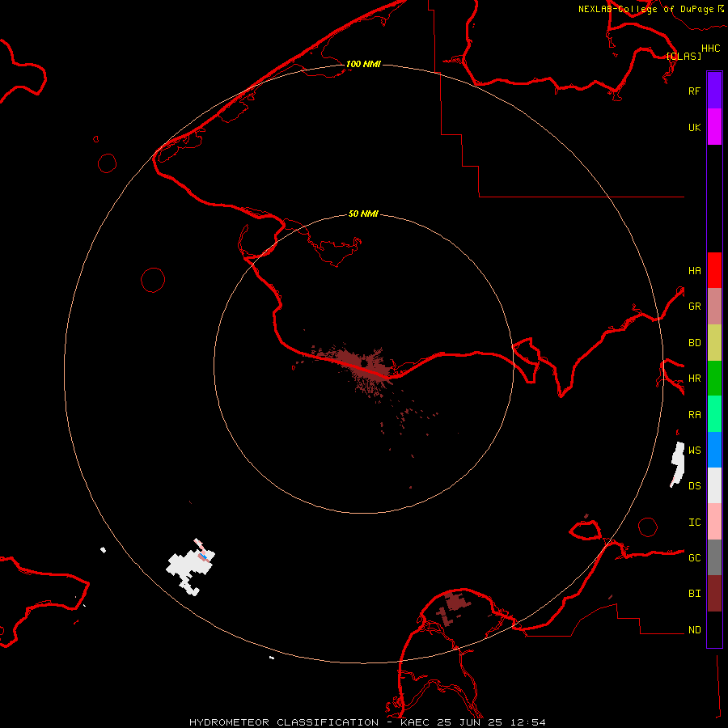Click the UK legend label
This screenshot has width=728, height=728.
coord(694,127)
